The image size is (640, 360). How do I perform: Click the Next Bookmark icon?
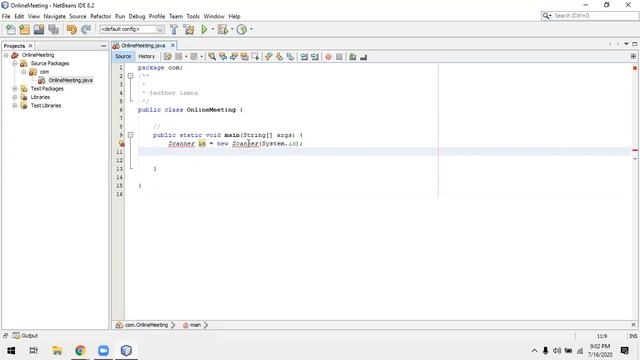pyautogui.click(x=279, y=57)
